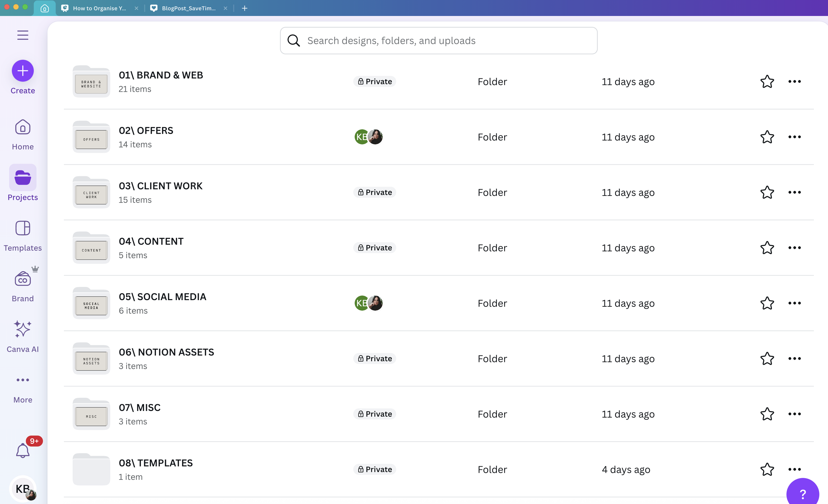Star the 01\ BRAND & WEB folder

(767, 82)
